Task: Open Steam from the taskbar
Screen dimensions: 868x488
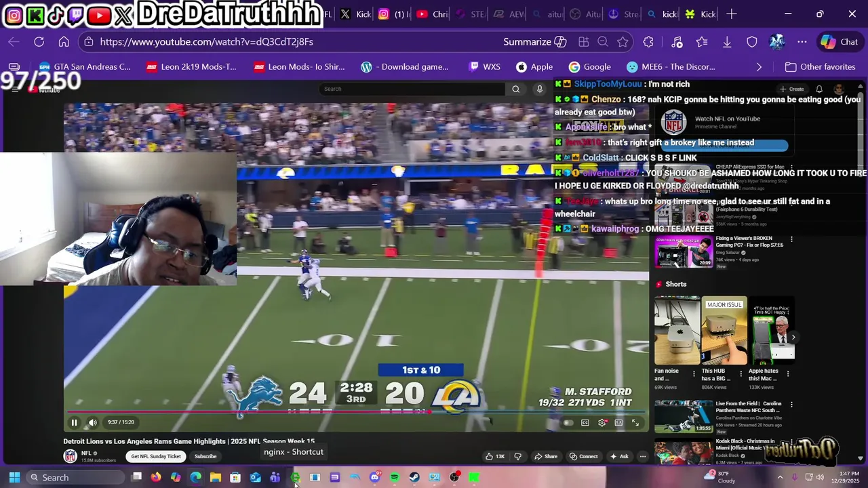Action: pyautogui.click(x=414, y=478)
